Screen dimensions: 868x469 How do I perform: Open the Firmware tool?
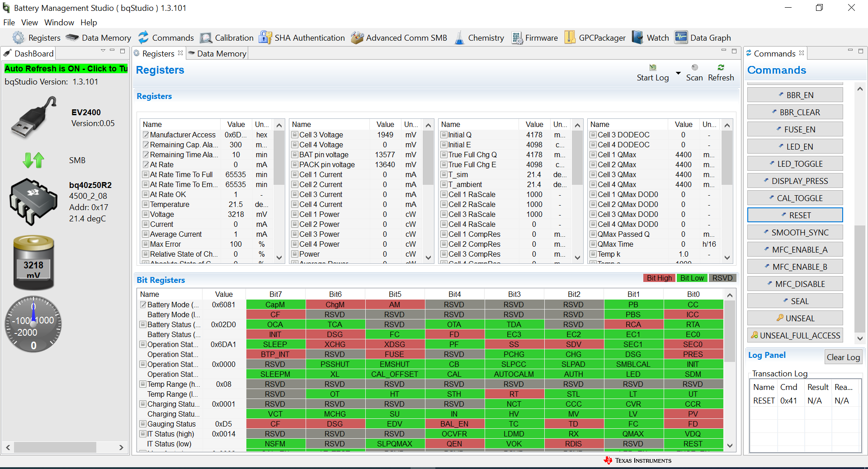(x=534, y=38)
